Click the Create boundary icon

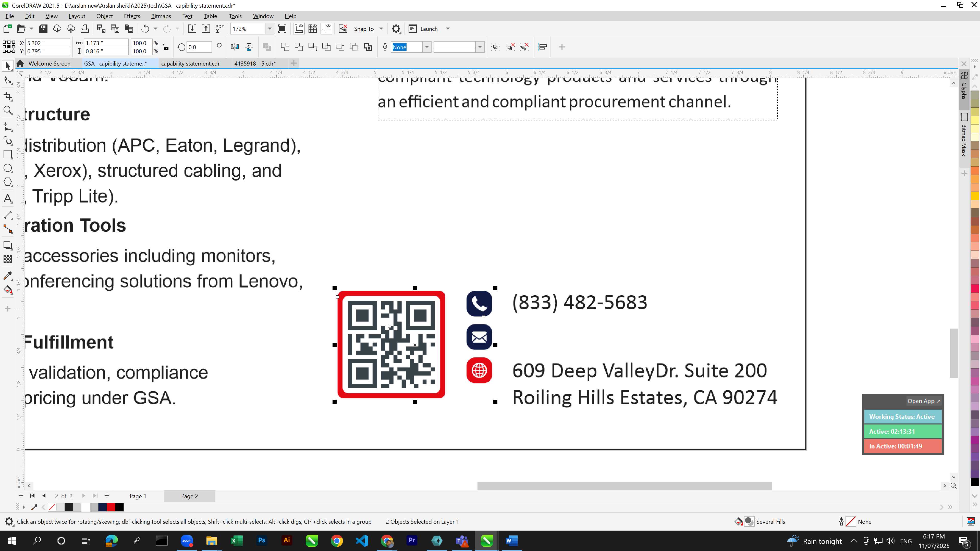[x=367, y=47]
